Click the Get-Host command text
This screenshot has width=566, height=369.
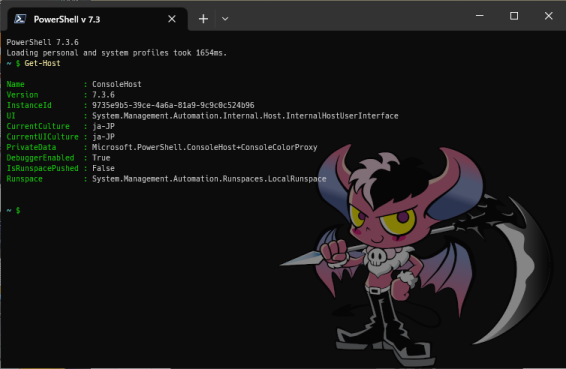point(42,63)
